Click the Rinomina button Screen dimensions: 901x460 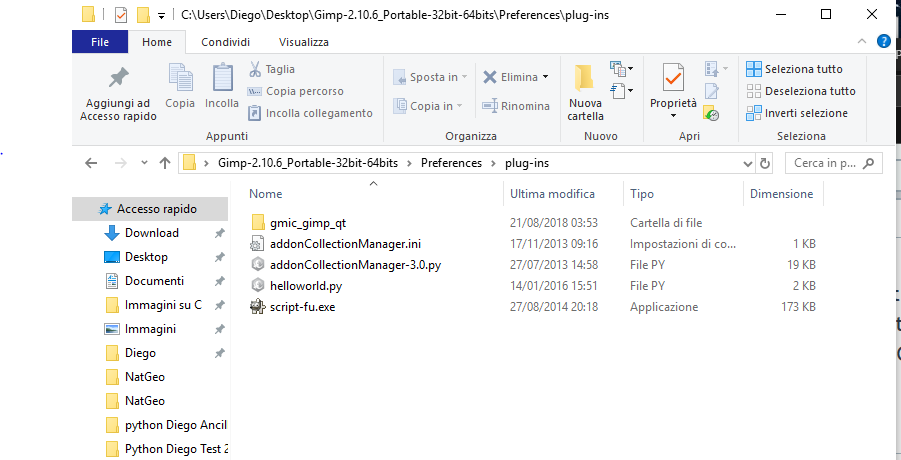tap(516, 106)
